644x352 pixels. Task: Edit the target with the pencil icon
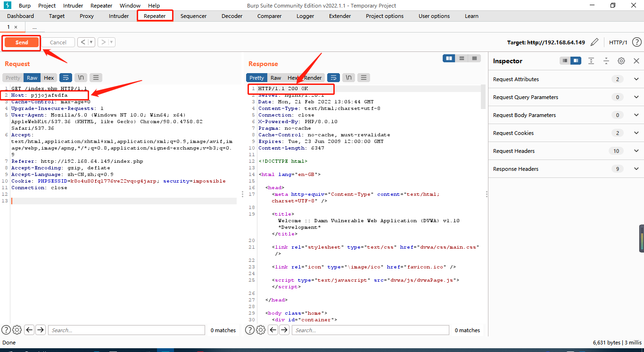point(594,42)
